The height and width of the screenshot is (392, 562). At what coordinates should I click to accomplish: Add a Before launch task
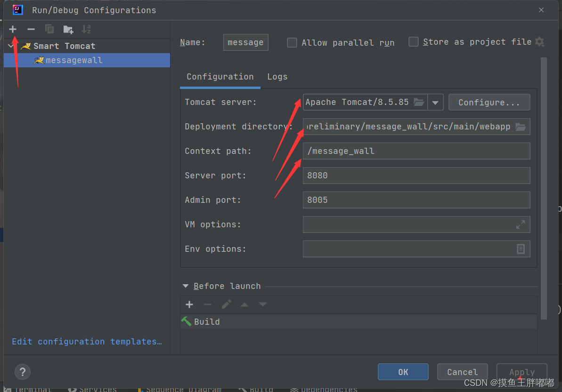pyautogui.click(x=189, y=304)
